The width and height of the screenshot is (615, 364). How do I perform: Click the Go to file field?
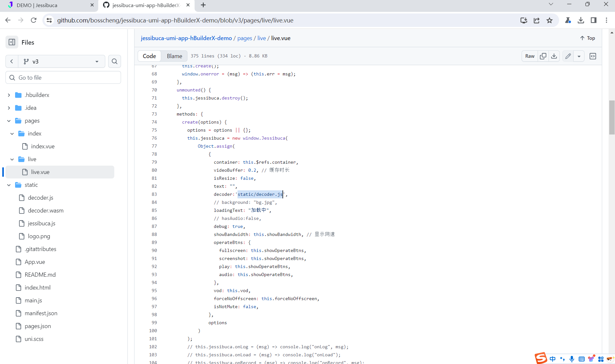point(63,77)
